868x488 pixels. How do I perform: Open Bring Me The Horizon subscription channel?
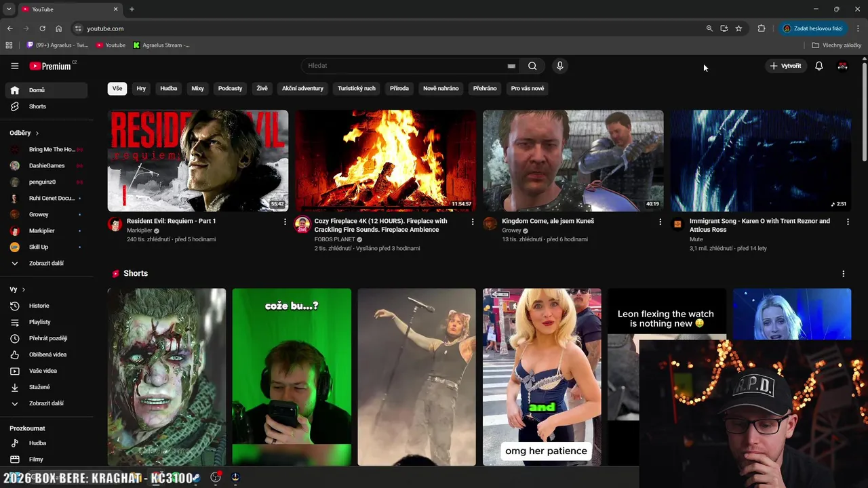coord(47,149)
